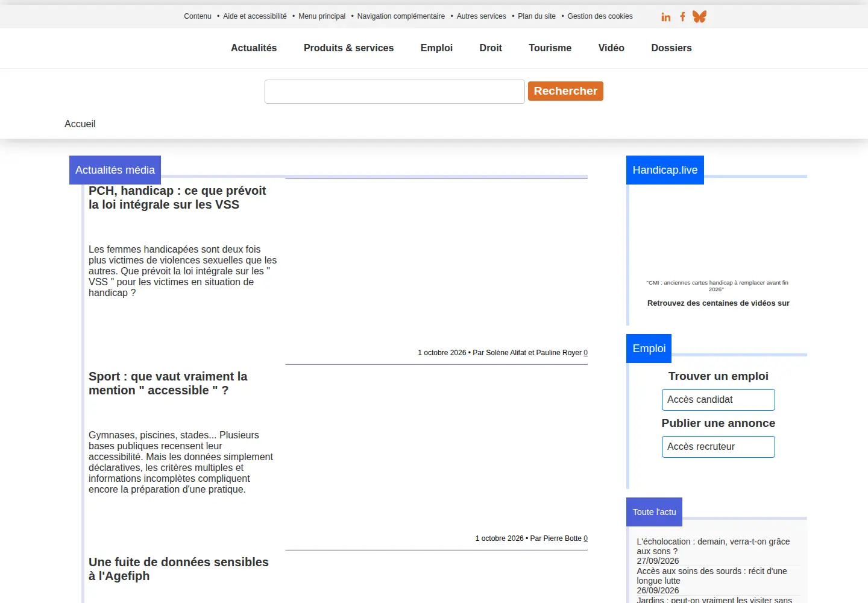
Task: Open Aide et accessibilité link
Action: [x=255, y=16]
